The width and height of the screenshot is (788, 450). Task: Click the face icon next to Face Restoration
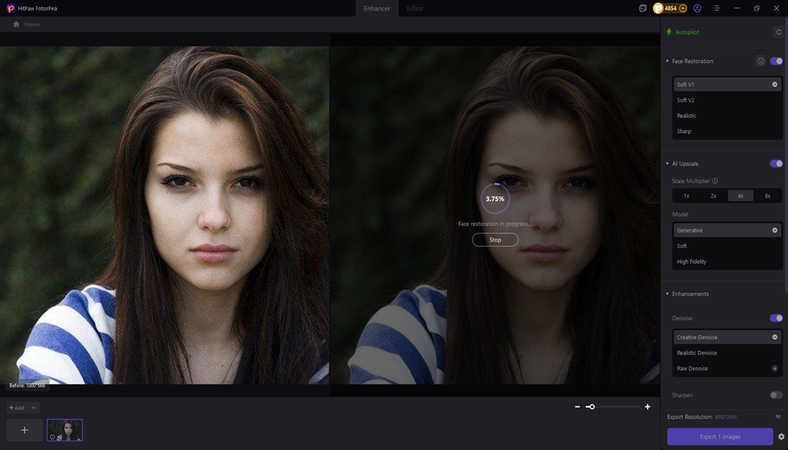(x=760, y=61)
